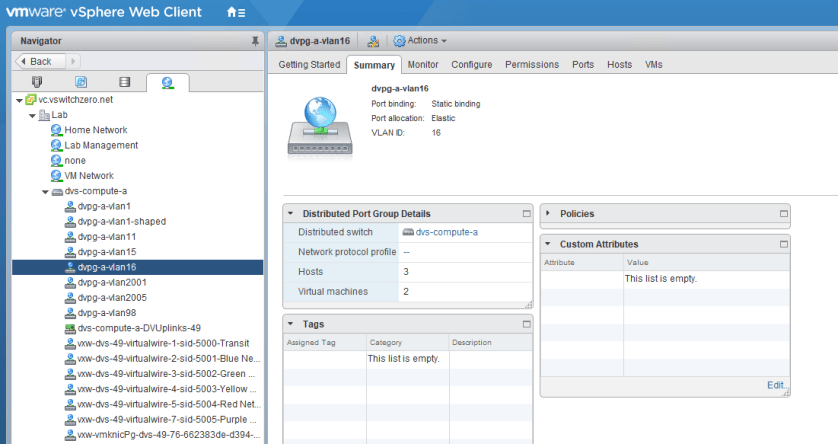Collapse the Tags panel
The image size is (838, 444).
click(291, 324)
